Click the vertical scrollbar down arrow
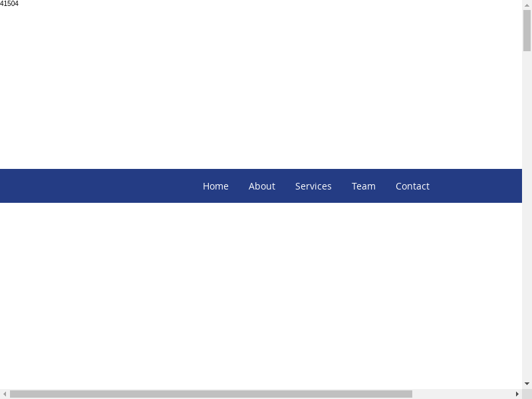The height and width of the screenshot is (399, 532). [x=527, y=384]
